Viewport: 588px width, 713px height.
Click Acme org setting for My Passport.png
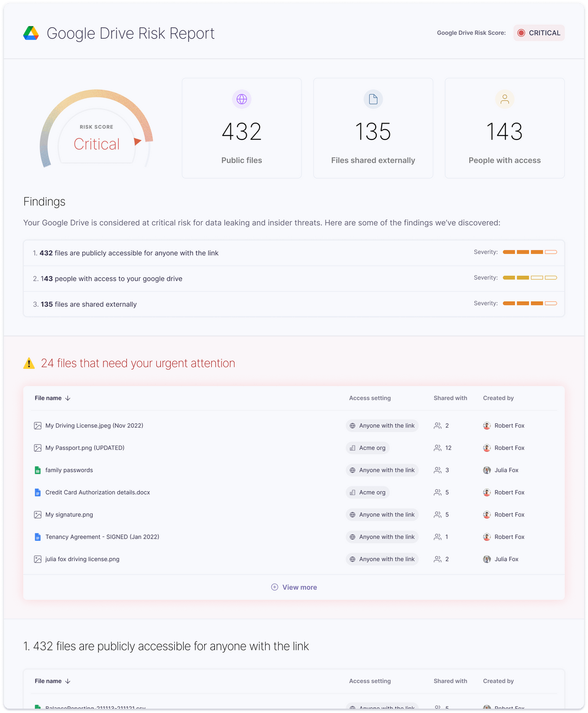click(x=367, y=448)
